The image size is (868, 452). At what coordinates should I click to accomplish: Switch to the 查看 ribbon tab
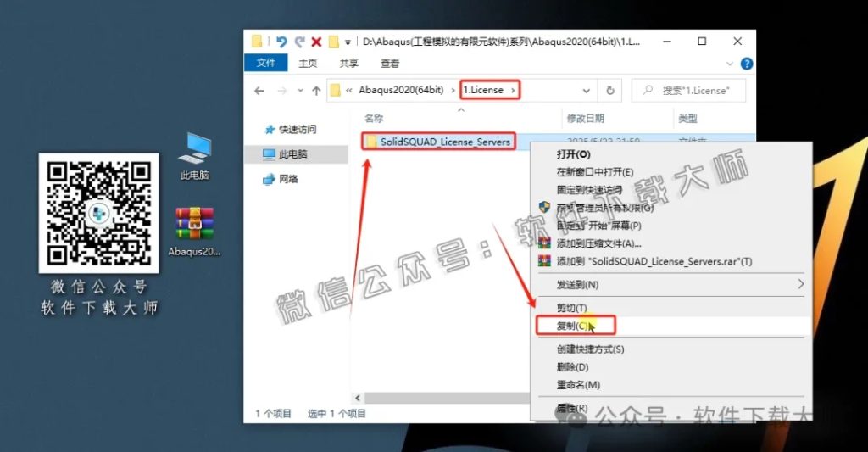click(x=390, y=63)
